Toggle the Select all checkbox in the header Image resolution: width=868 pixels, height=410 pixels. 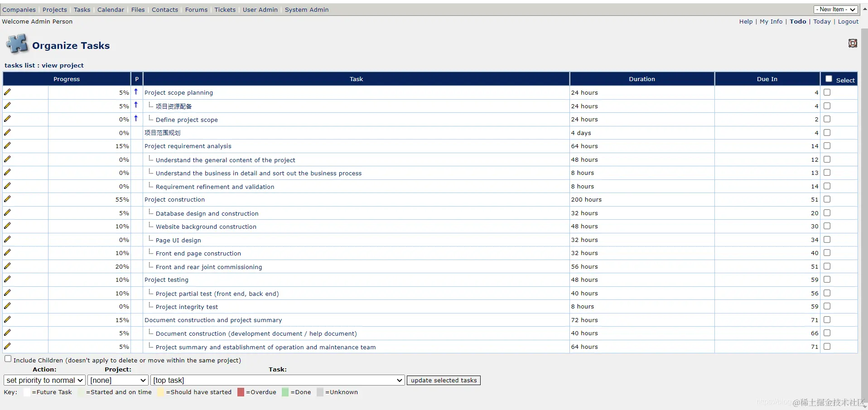coord(829,79)
